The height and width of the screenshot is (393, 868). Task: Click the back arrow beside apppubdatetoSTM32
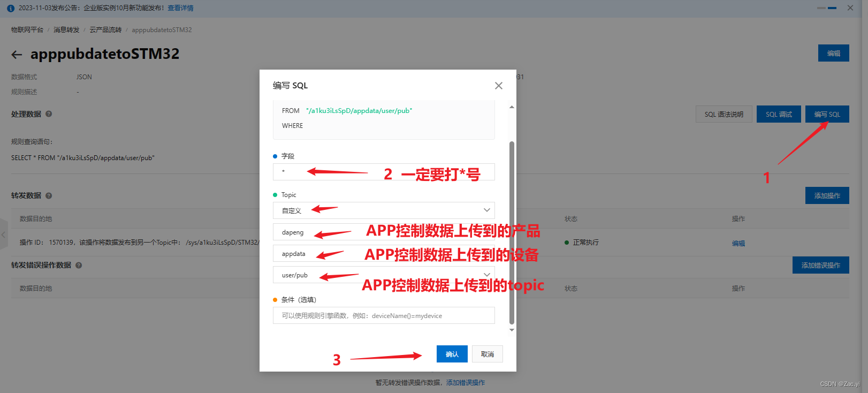tap(17, 55)
